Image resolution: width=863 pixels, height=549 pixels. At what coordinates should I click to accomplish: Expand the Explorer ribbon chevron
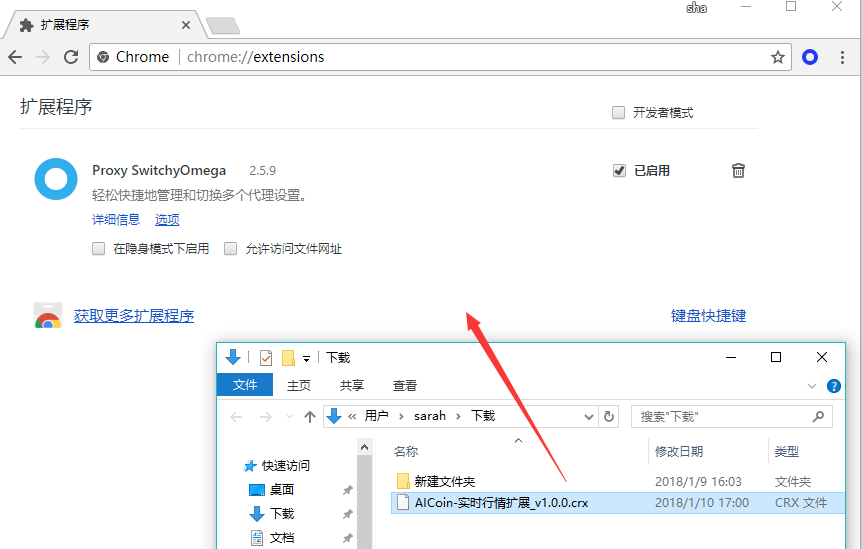click(x=812, y=386)
